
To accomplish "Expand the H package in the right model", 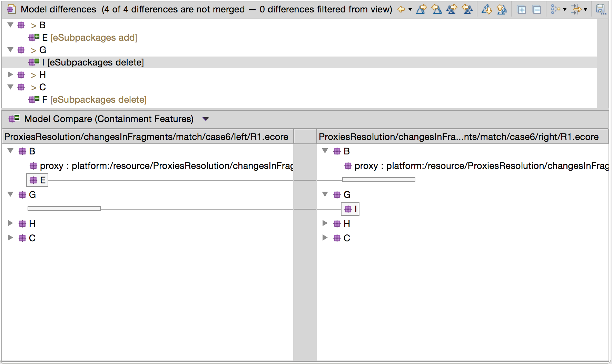I will [x=325, y=223].
